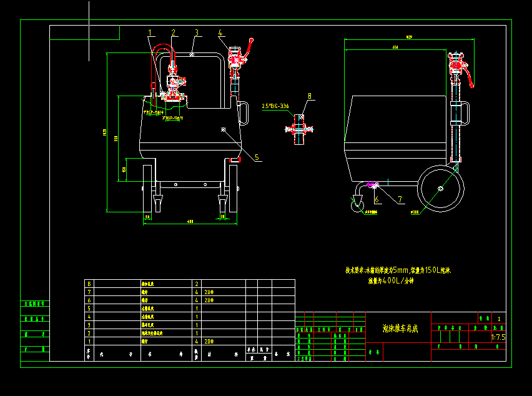Viewport: 532px width, 396px height.
Task: Click the small caster wheel in side view
Action: (x=357, y=205)
